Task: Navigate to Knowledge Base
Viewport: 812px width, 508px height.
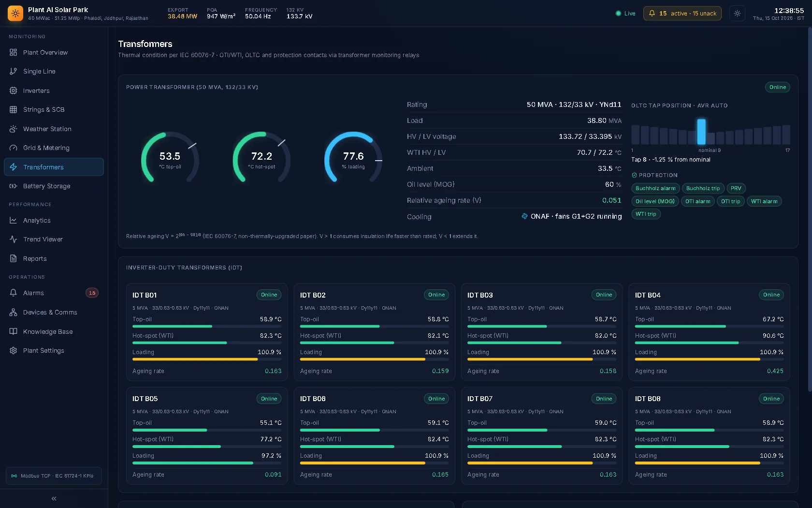Action: click(54, 331)
